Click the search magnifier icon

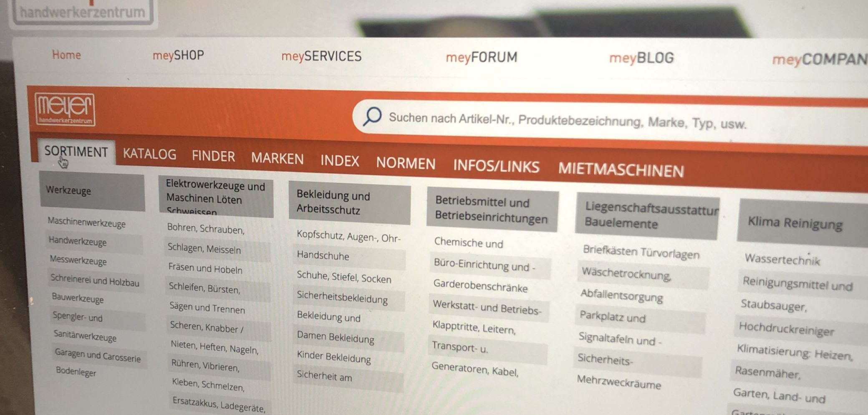372,116
